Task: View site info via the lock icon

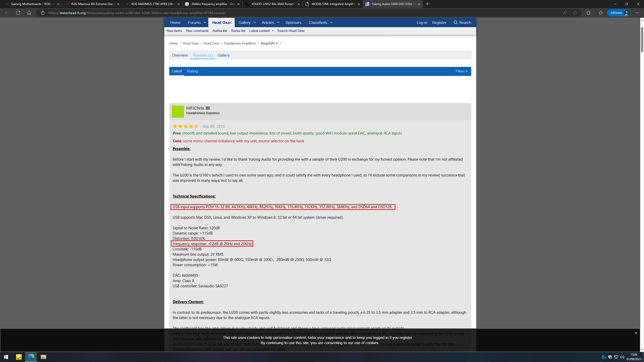Action: pyautogui.click(x=43, y=13)
